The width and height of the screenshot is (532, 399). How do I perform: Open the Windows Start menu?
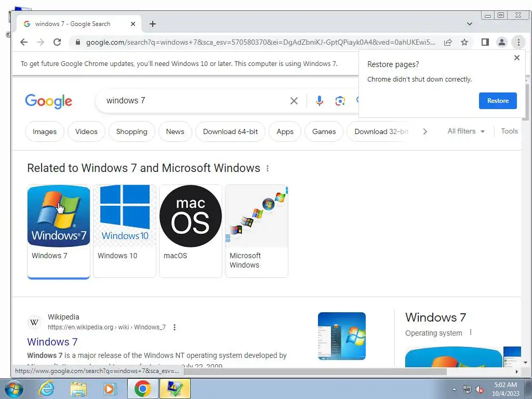click(x=14, y=389)
